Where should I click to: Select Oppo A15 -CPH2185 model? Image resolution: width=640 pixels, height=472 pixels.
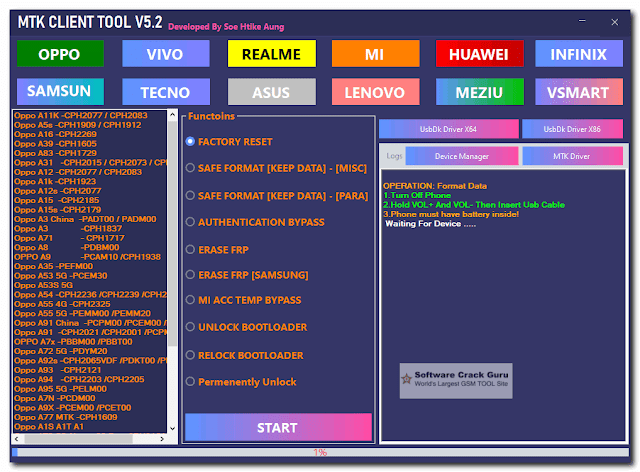(x=57, y=200)
